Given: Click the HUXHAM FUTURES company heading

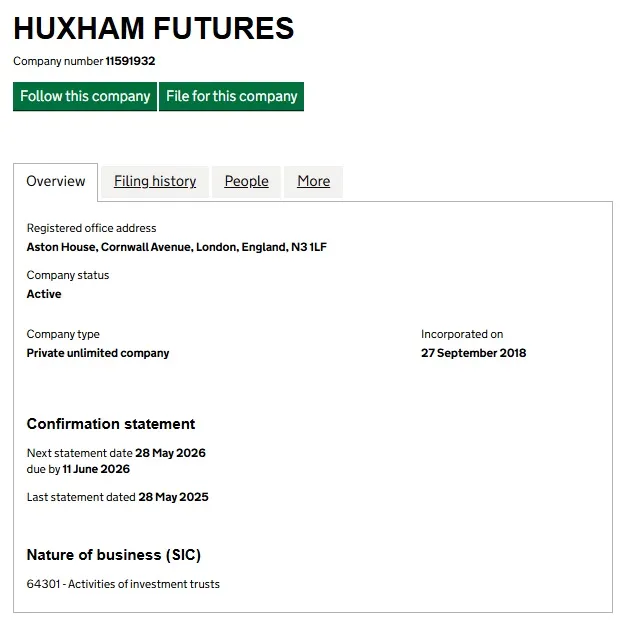Looking at the screenshot, I should pyautogui.click(x=154, y=28).
